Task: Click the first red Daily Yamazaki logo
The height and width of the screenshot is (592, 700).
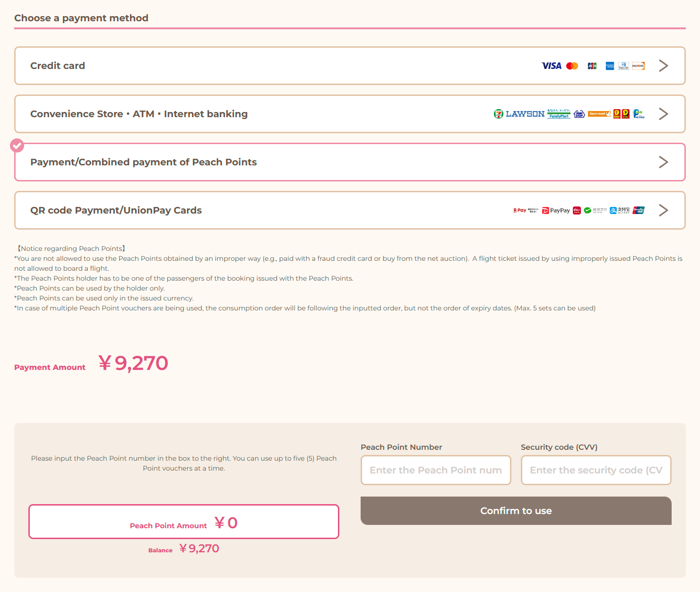Action: coord(617,114)
